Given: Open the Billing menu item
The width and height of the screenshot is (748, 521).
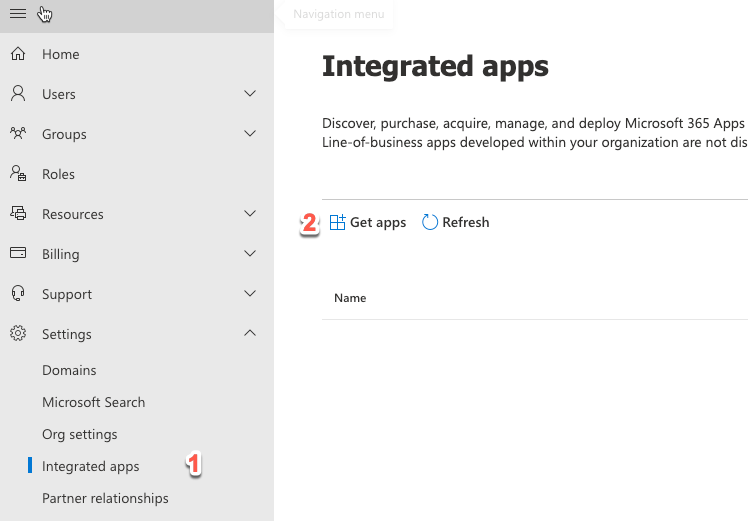Looking at the screenshot, I should [61, 254].
